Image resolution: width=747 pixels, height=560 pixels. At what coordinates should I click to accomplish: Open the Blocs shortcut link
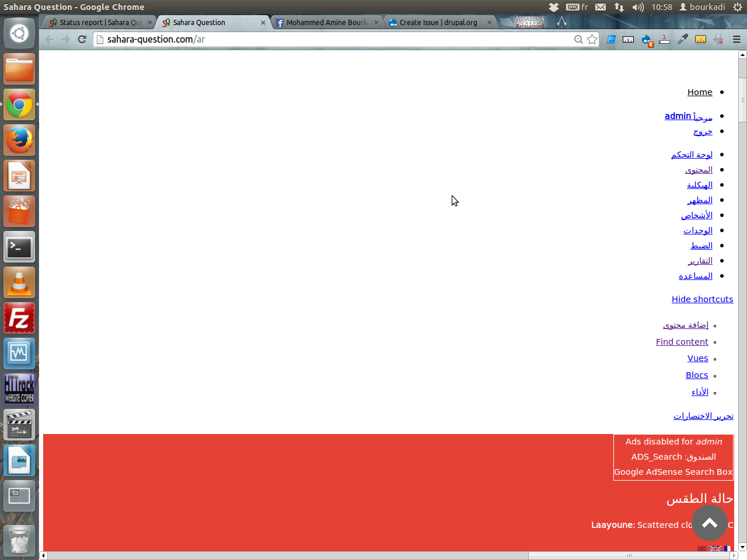click(x=697, y=375)
